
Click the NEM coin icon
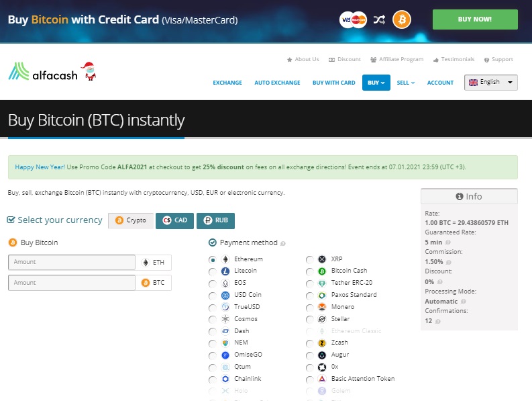(225, 343)
